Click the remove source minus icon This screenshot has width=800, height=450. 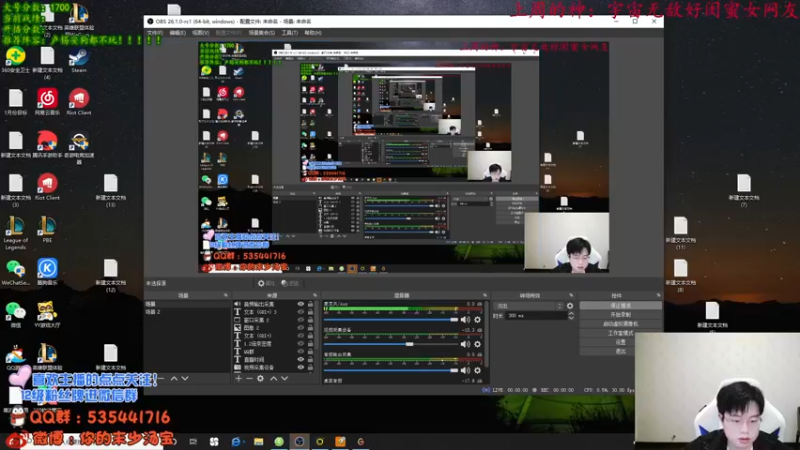(x=249, y=379)
